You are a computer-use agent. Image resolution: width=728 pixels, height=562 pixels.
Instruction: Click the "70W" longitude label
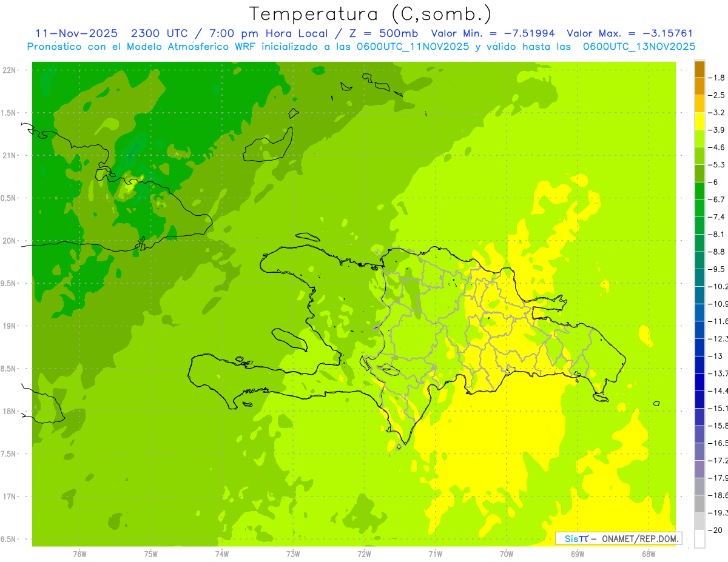[506, 554]
